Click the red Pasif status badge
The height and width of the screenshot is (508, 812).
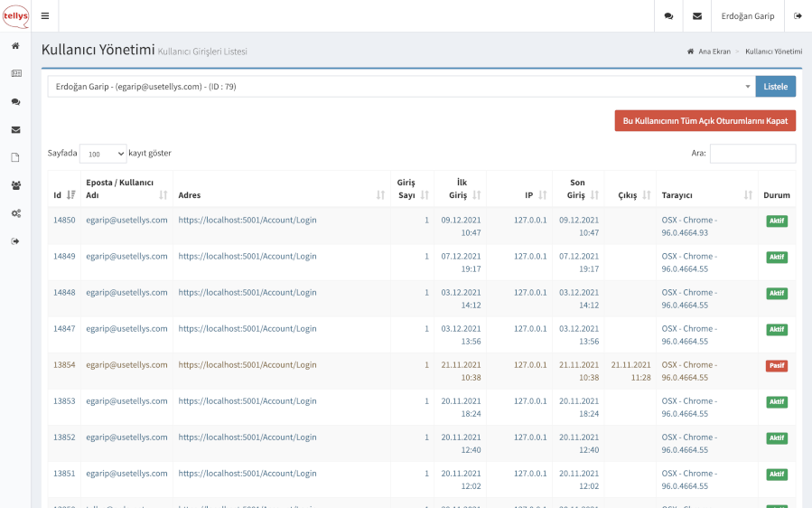coord(776,365)
